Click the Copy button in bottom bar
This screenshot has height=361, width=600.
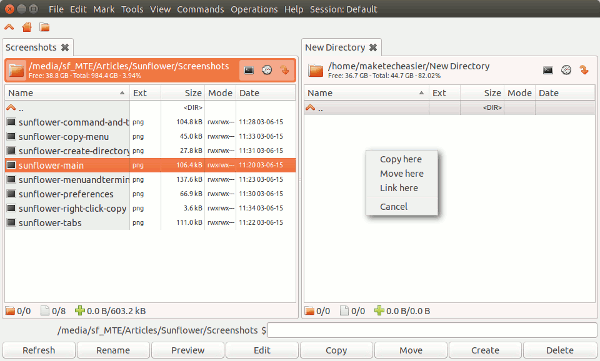(x=336, y=350)
